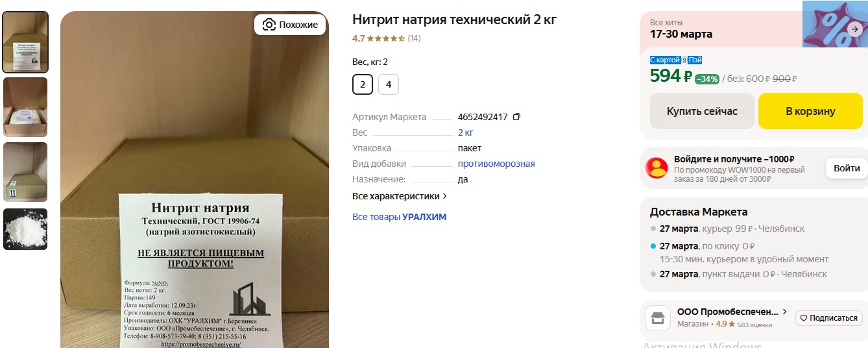Click the red user avatar promo icon
The width and height of the screenshot is (868, 348).
(x=657, y=168)
